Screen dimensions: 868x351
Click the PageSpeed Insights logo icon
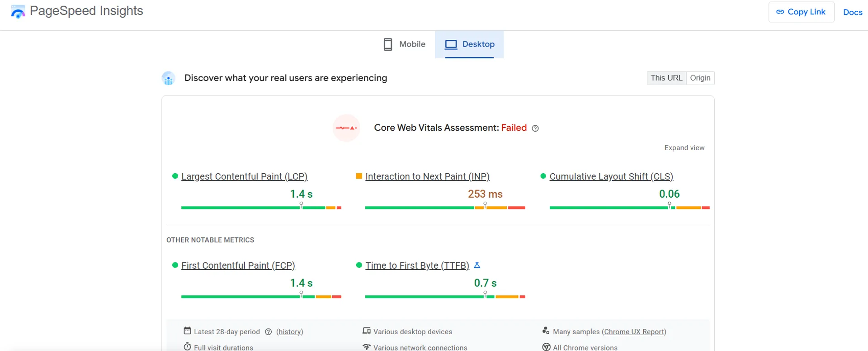point(18,12)
